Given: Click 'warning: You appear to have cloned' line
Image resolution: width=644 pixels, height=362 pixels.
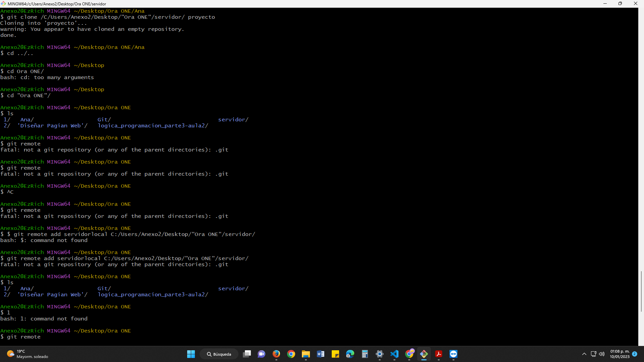Looking at the screenshot, I should pos(92,29).
